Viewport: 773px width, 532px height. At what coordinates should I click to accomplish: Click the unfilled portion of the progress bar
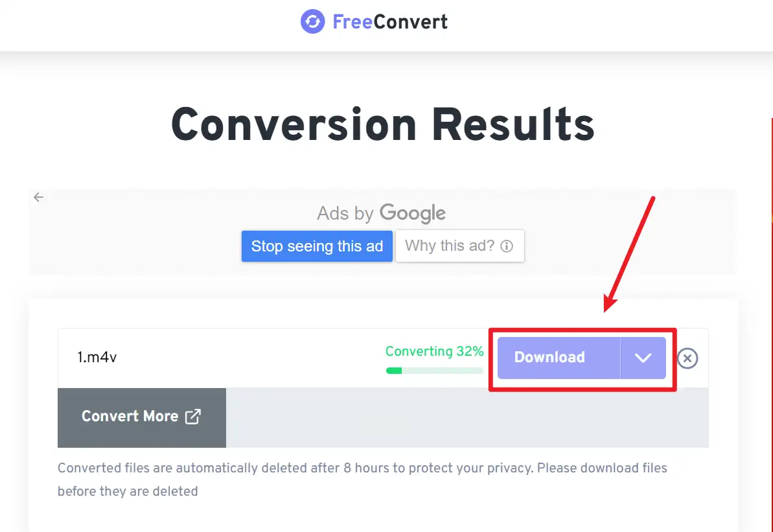(443, 371)
